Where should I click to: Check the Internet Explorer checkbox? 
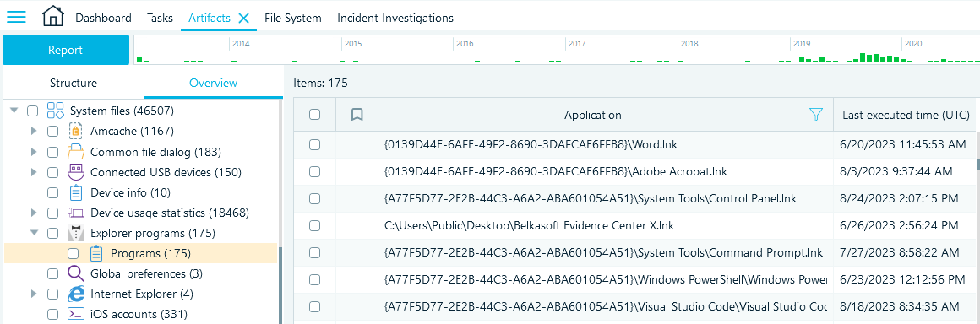pyautogui.click(x=53, y=294)
